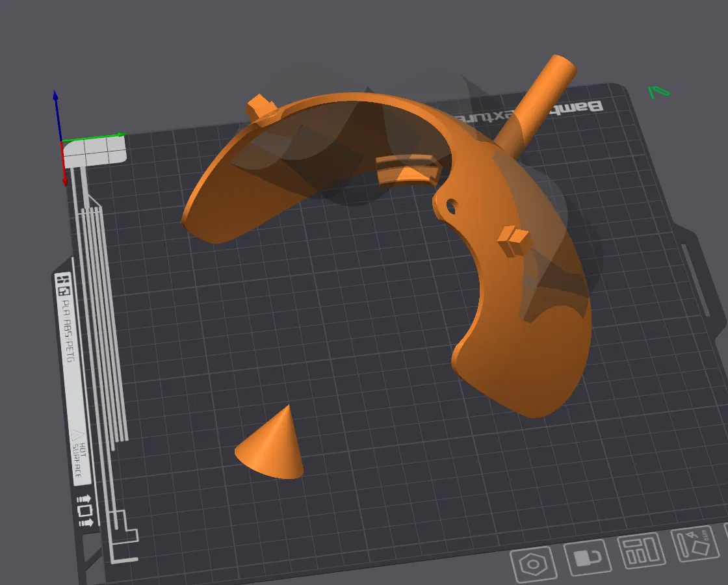Viewport: 728px width, 585px height.
Task: Open the plate settings hexagon icon
Action: point(533,564)
